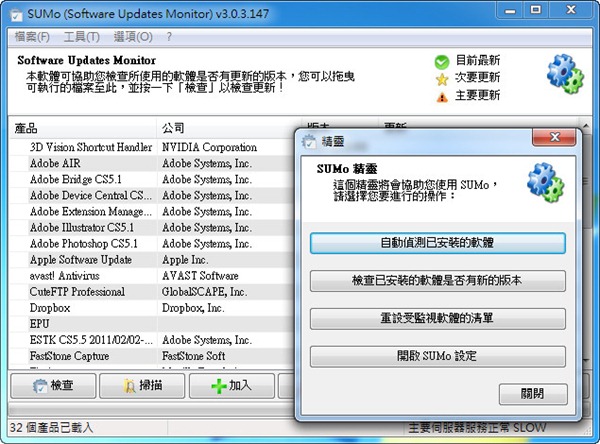Sort by the 公司 column header
This screenshot has height=444, width=600.
[229, 128]
